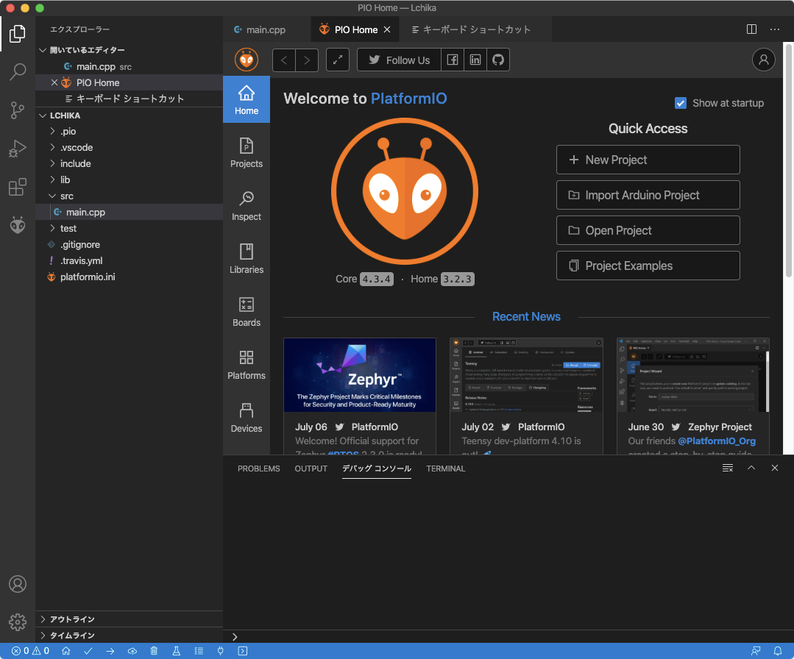The height and width of the screenshot is (659, 794).
Task: Open the Zephyr news thumbnail
Action: [x=359, y=375]
